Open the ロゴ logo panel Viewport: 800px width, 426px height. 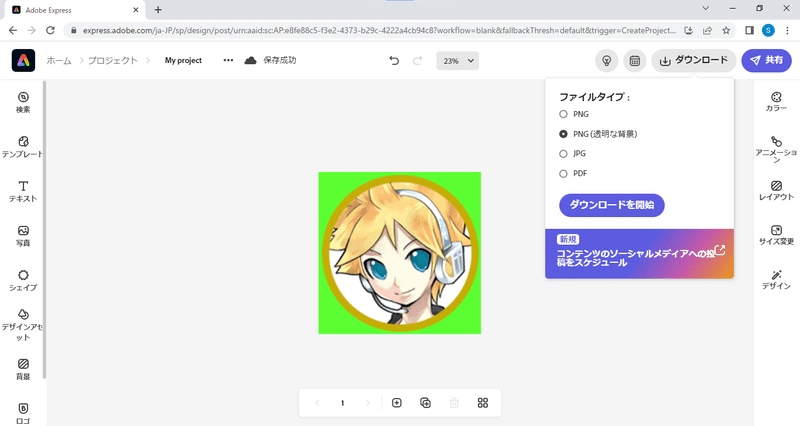(x=23, y=414)
